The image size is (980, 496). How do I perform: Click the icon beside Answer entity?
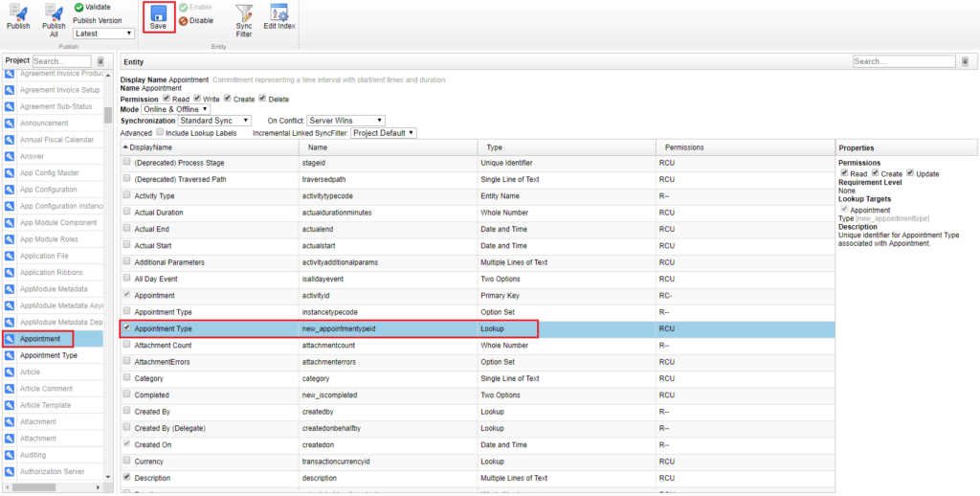[10, 156]
